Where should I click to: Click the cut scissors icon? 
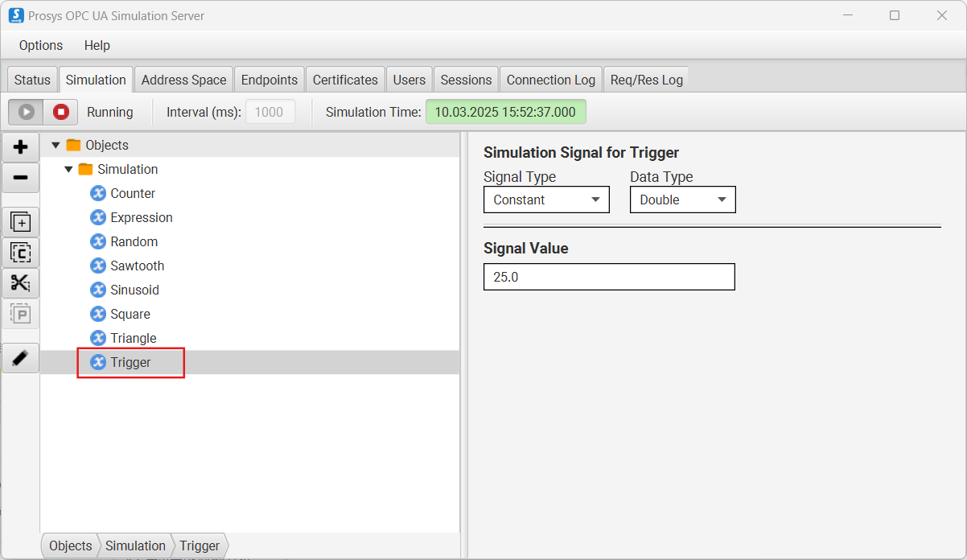point(21,283)
